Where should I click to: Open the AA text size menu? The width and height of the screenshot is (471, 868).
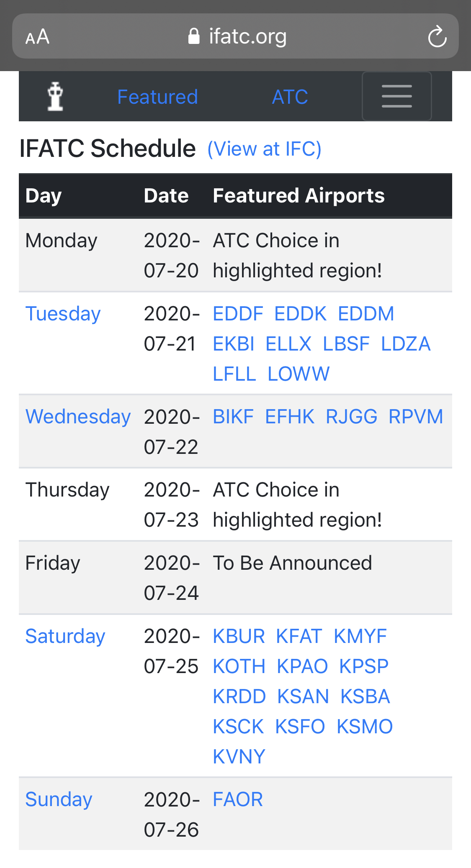click(x=37, y=37)
